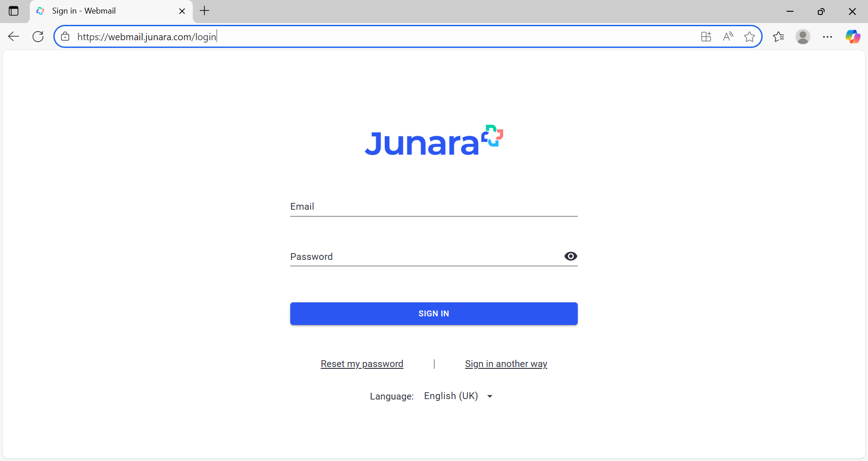The image size is (868, 461).
Task: Reload the webmail login page
Action: coord(38,37)
